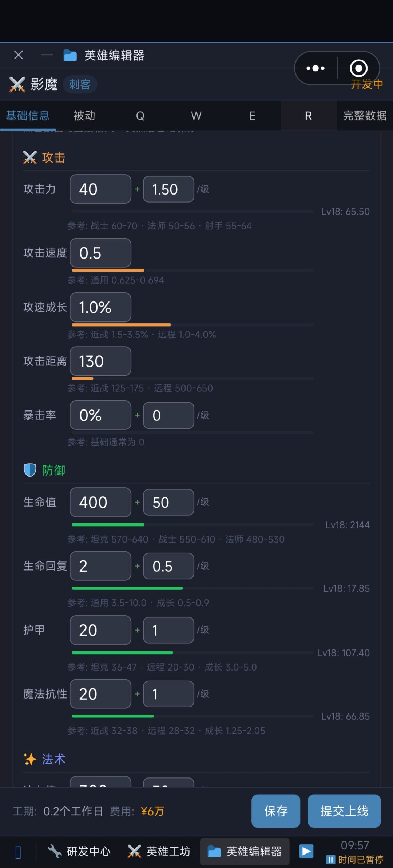Open the 研发中心 wrench icon
This screenshot has height=868, width=393.
tap(55, 851)
